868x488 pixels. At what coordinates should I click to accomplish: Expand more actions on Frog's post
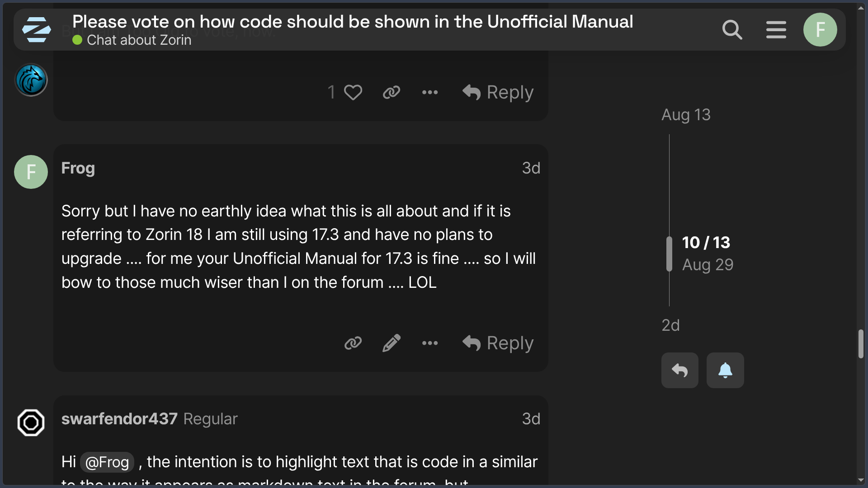[429, 343]
